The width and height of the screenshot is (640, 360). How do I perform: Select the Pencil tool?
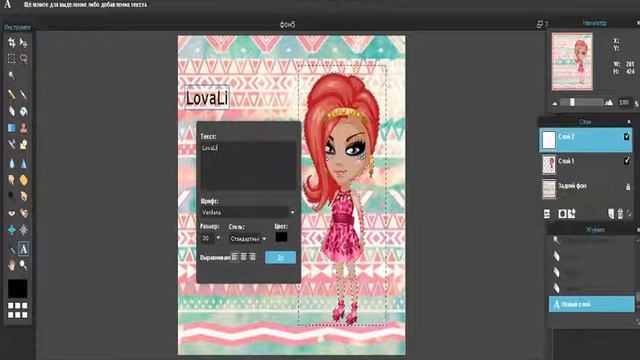pyautogui.click(x=11, y=95)
